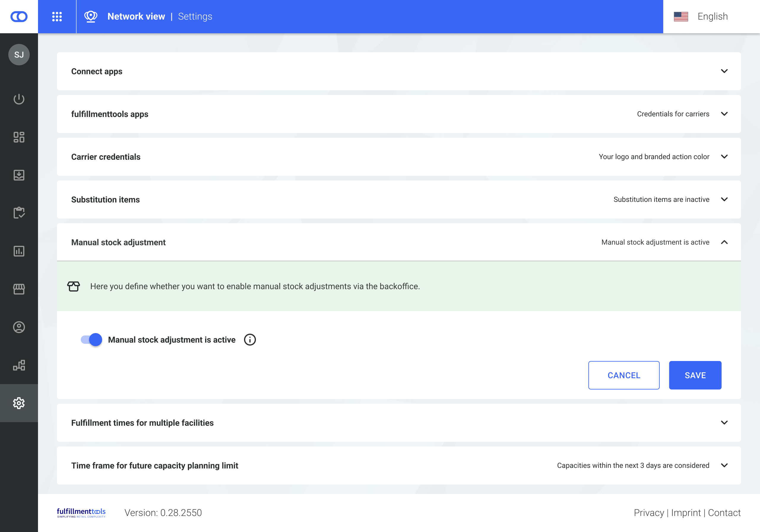Open the dashboard tiles sidebar icon
Screen dimensions: 760x532
[19, 137]
